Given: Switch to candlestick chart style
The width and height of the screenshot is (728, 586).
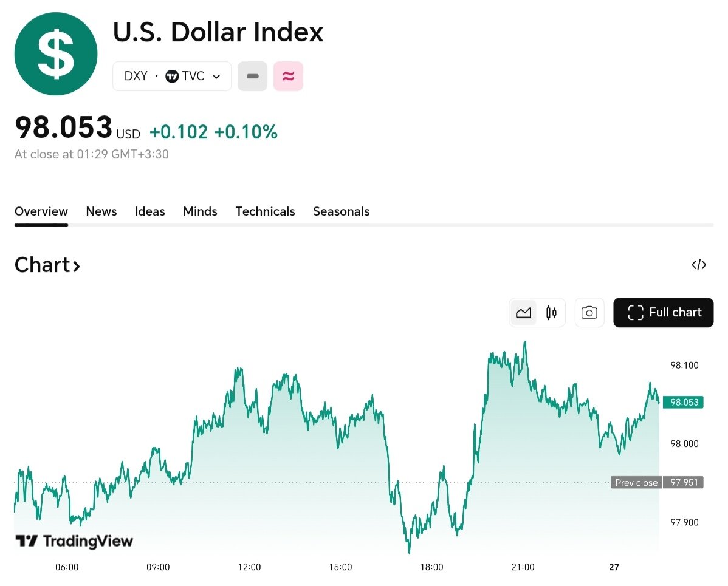Looking at the screenshot, I should point(551,313).
